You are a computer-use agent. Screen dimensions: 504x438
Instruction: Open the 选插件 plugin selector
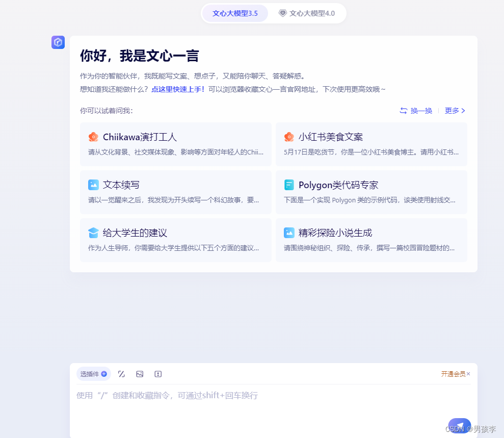pos(94,374)
